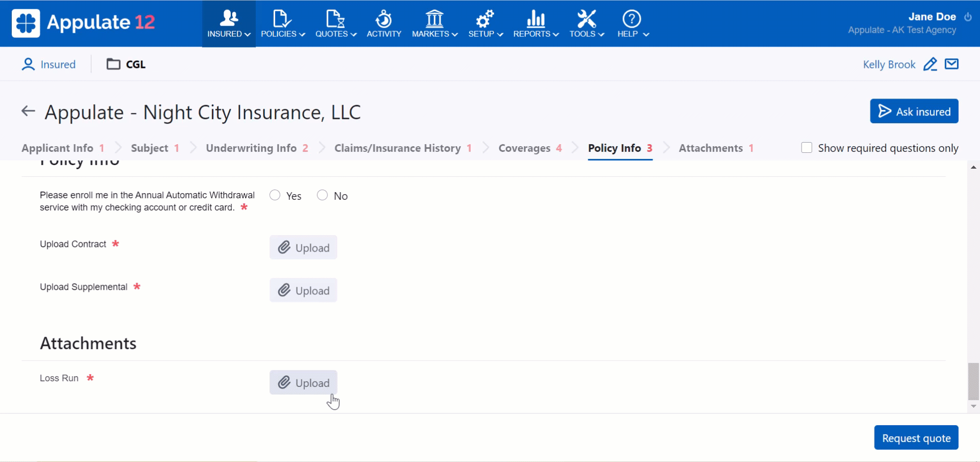The width and height of the screenshot is (980, 462).
Task: Expand the MARKETS menu chevron
Action: coord(455,34)
